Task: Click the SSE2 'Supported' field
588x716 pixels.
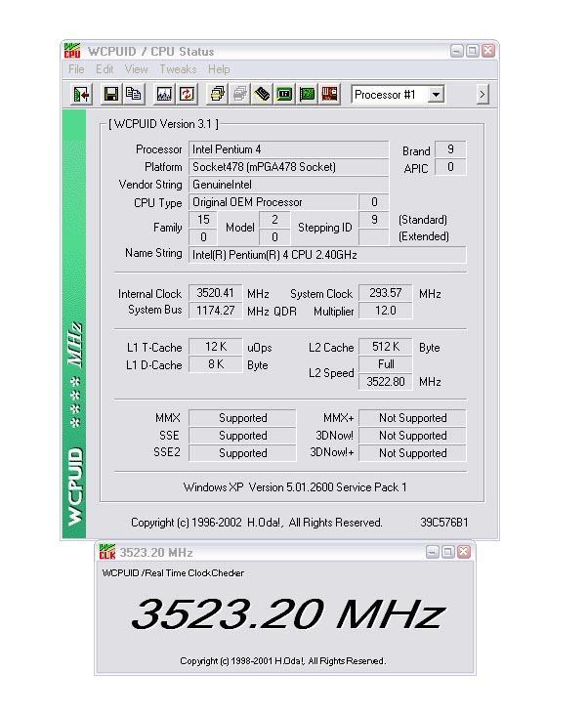Action: [242, 453]
